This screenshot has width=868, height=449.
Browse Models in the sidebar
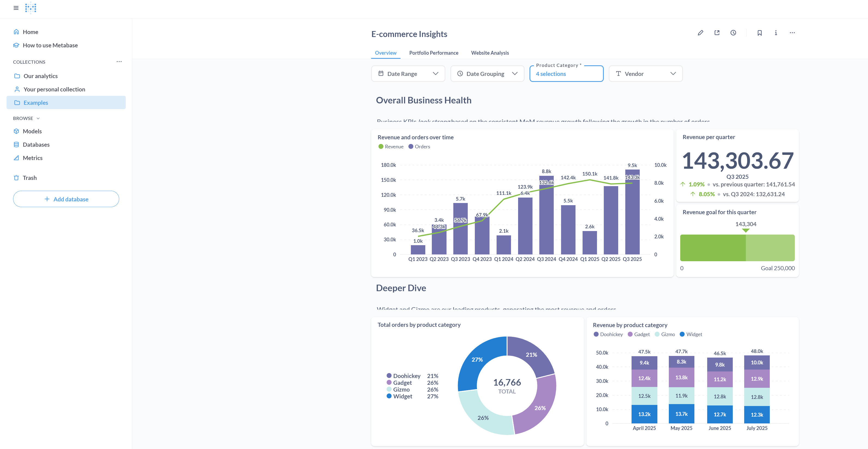(66, 131)
